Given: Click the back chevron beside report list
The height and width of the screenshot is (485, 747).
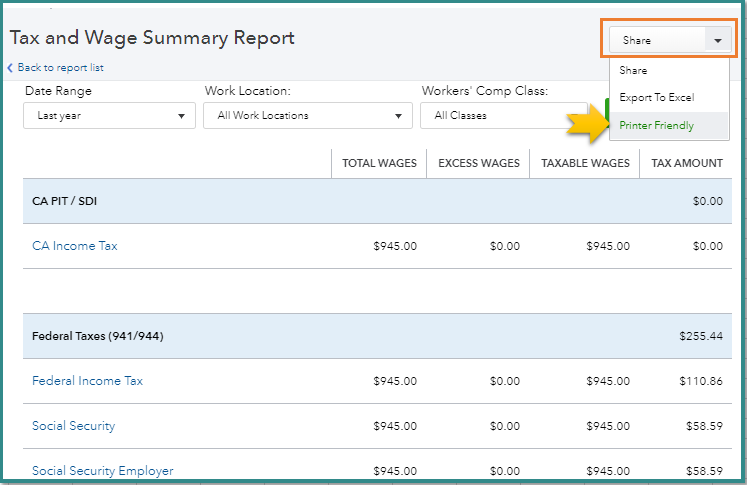Looking at the screenshot, I should coord(10,68).
